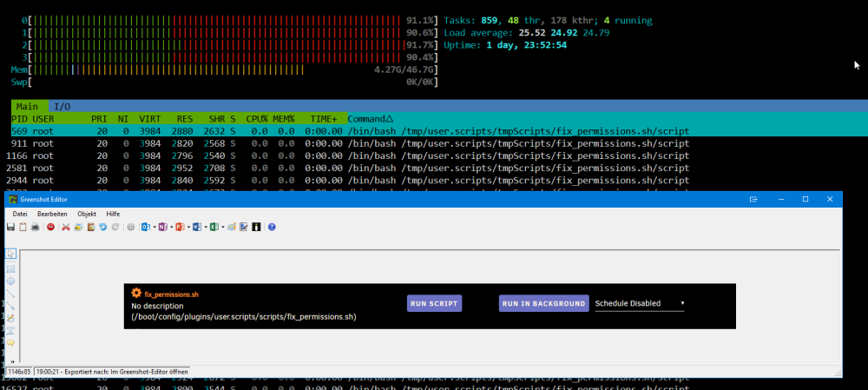Open the Schedule Disabled dropdown
868x390 pixels.
[x=640, y=304]
